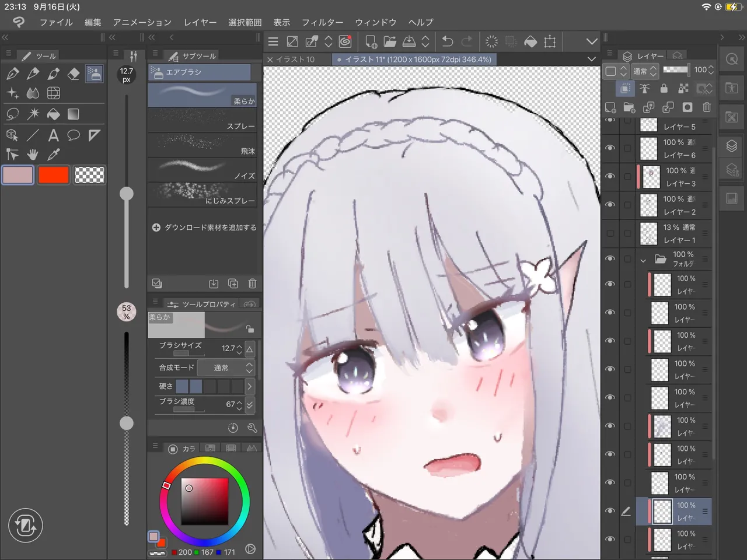Open the ファイル menu
This screenshot has height=560, width=747.
56,22
